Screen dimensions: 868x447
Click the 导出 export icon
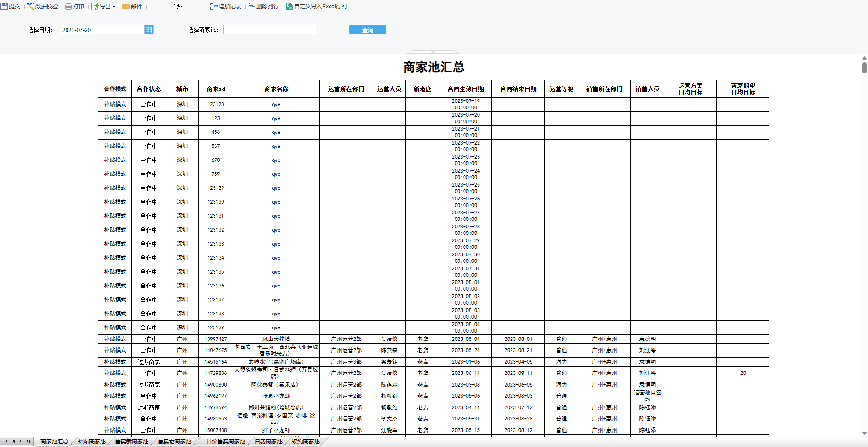pos(94,7)
